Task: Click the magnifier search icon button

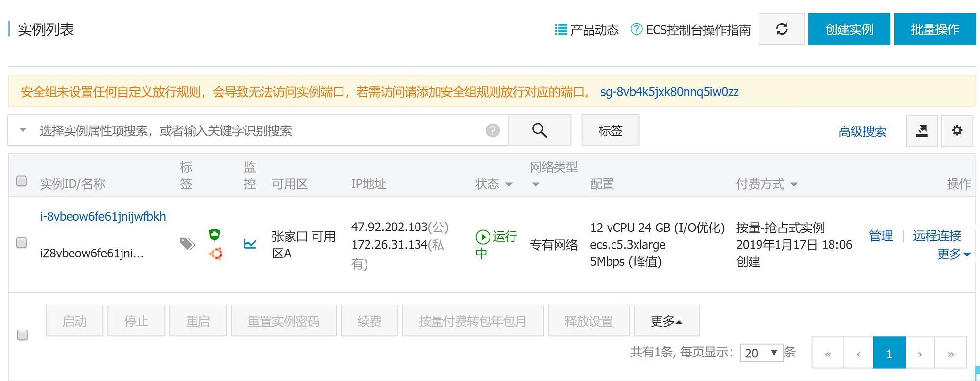Action: tap(539, 130)
